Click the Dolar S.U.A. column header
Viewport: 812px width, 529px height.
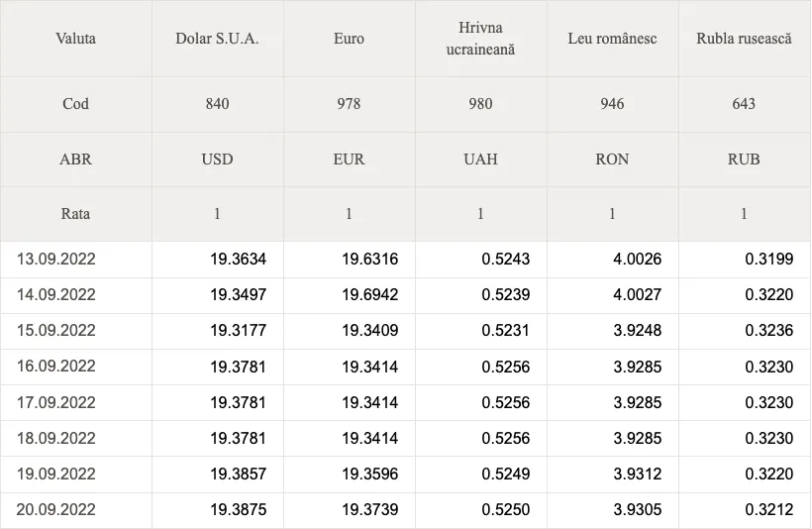pos(217,39)
